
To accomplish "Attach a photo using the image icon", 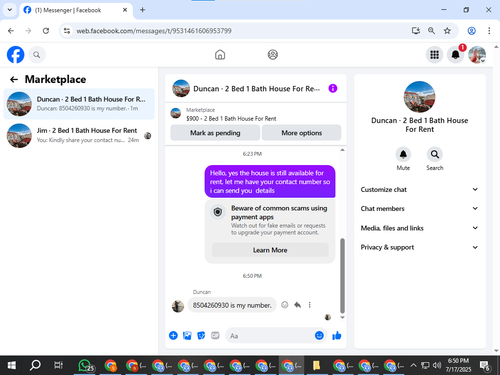I will [187, 335].
